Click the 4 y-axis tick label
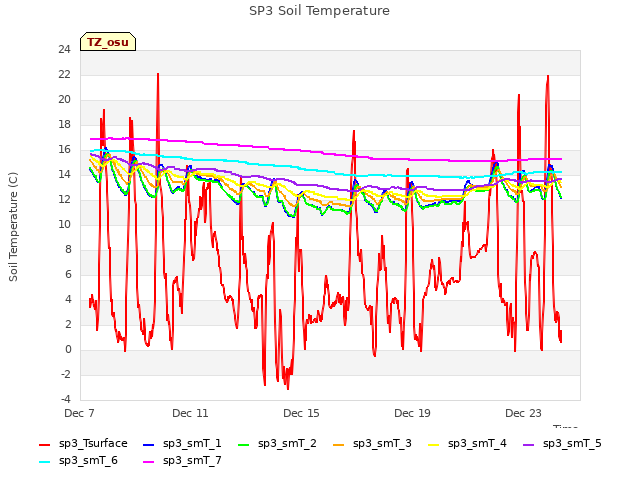Viewport: 640px width, 480px height. (68, 300)
